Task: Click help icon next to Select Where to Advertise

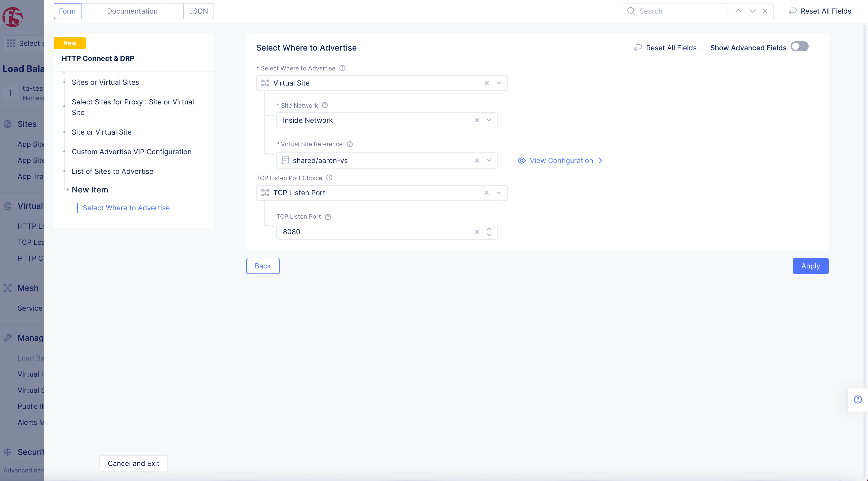Action: click(x=342, y=68)
